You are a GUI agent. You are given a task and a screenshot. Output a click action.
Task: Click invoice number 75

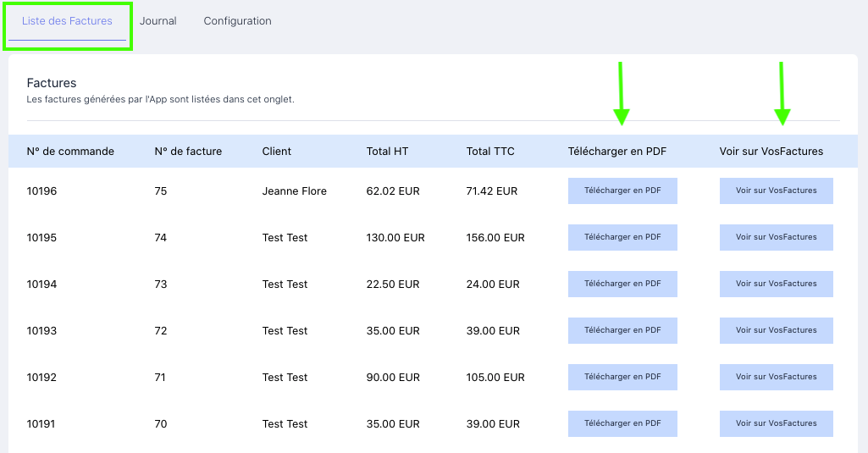pos(161,191)
